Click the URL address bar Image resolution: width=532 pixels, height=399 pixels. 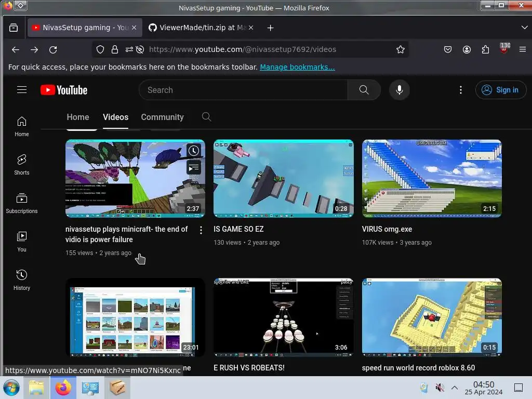(x=251, y=49)
